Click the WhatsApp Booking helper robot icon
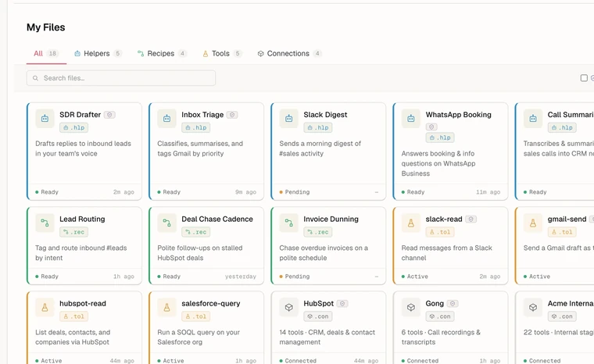 tap(410, 119)
